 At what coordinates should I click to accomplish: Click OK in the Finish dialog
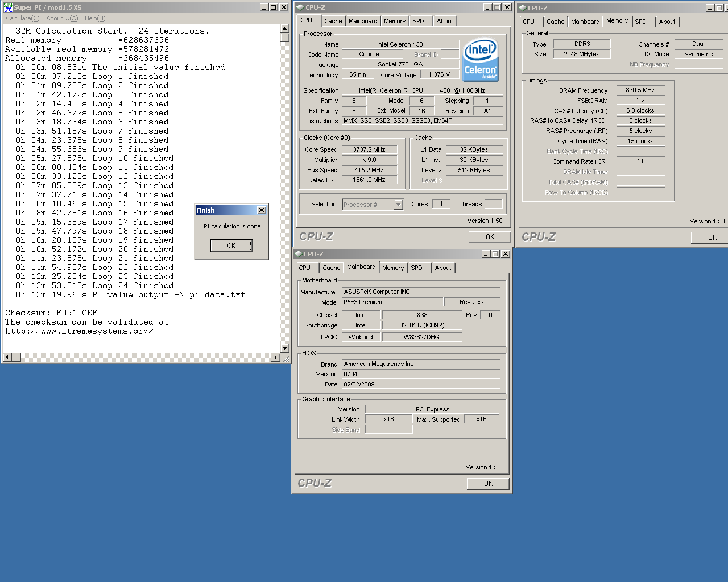click(231, 246)
